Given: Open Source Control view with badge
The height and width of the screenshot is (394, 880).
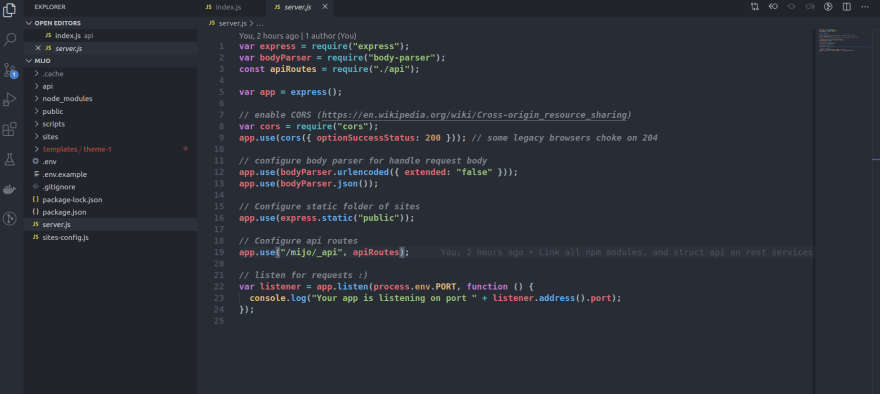Looking at the screenshot, I should (x=10, y=70).
